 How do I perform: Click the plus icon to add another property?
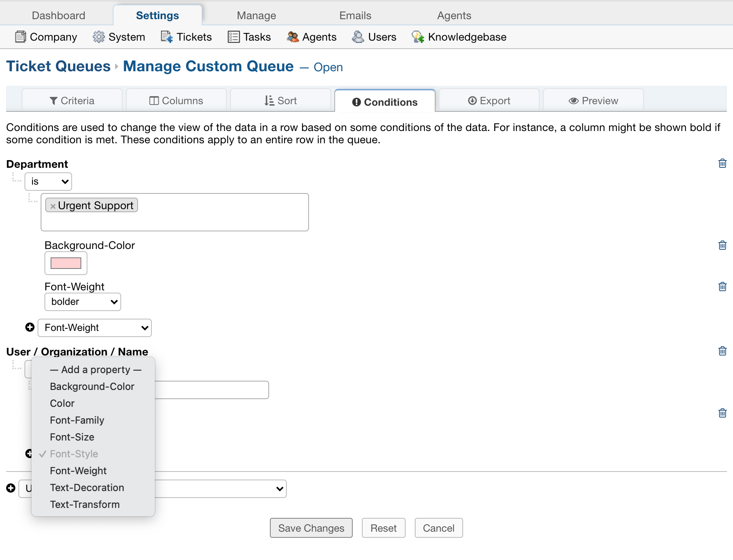tap(30, 327)
